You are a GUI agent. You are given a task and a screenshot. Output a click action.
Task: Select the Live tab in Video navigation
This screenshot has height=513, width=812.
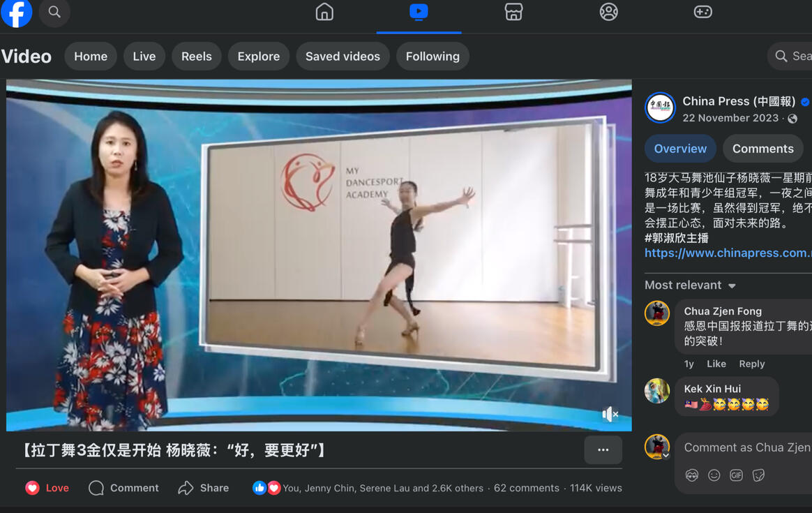(144, 56)
